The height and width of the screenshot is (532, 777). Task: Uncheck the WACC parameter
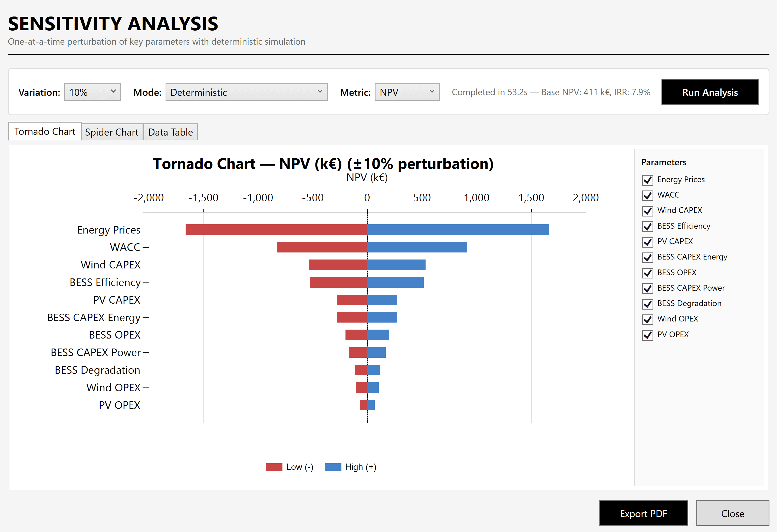click(x=648, y=195)
